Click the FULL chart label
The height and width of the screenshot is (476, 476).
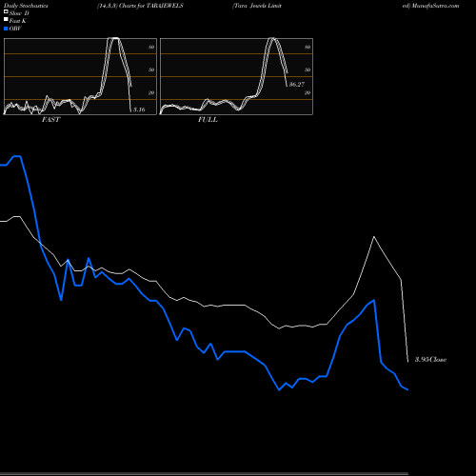pos(208,120)
